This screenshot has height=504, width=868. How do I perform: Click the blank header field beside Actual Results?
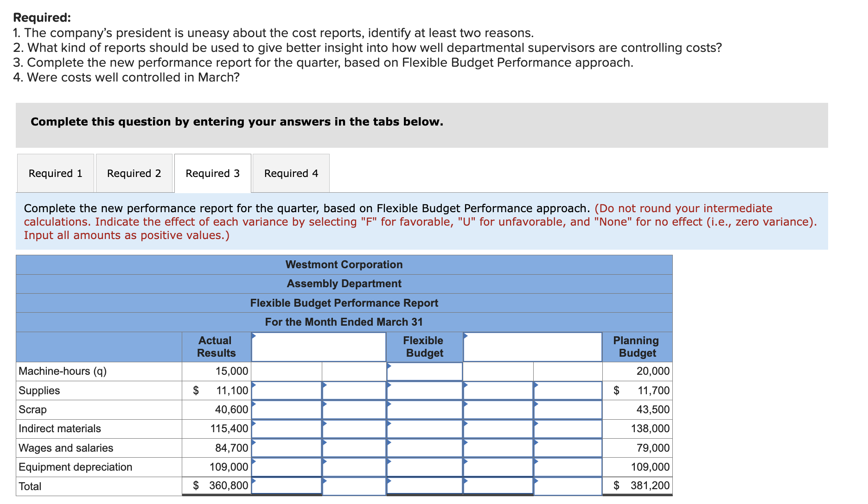(x=318, y=346)
